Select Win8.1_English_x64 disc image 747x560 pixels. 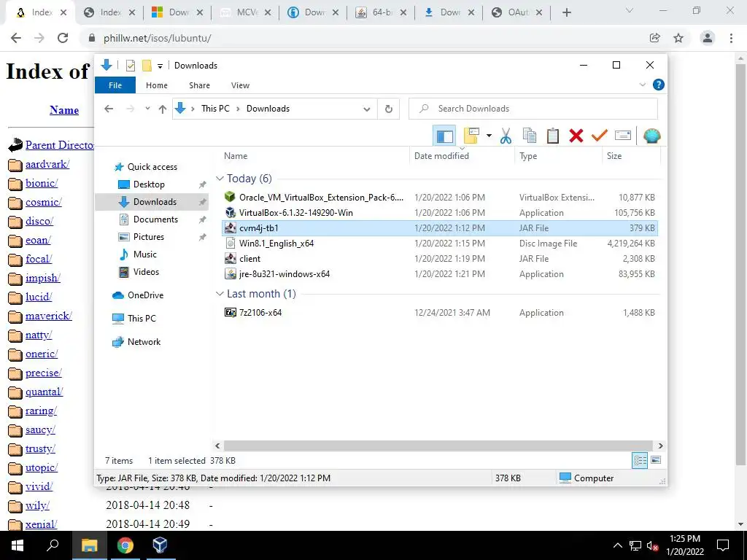(x=440, y=244)
